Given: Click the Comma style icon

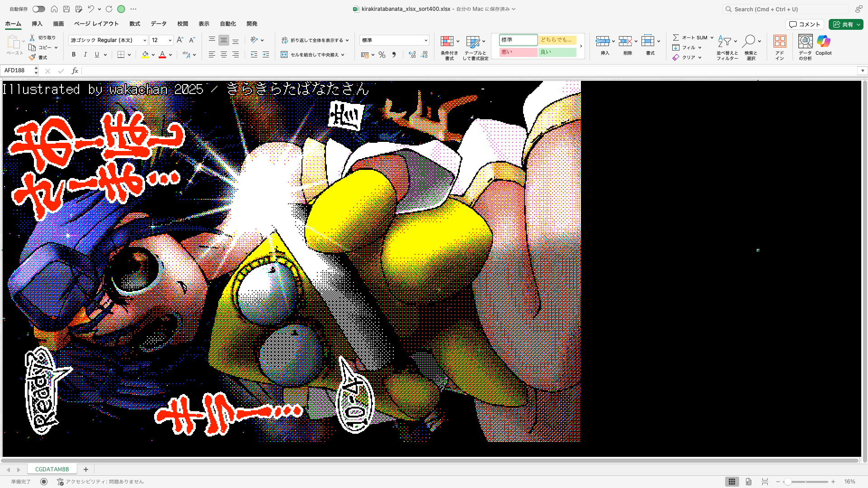Looking at the screenshot, I should coord(394,55).
